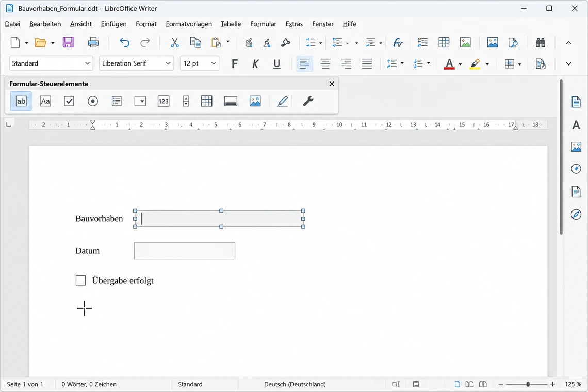The image size is (588, 392).
Task: Insert a list box control
Action: point(117,101)
